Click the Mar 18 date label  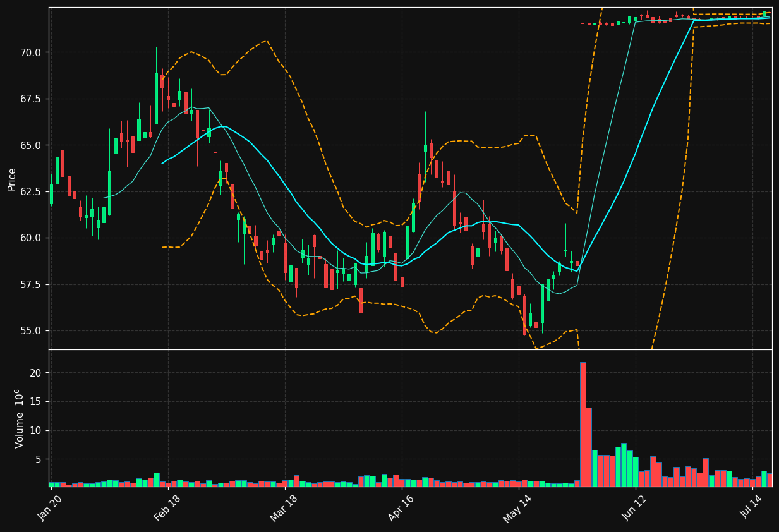284,508
